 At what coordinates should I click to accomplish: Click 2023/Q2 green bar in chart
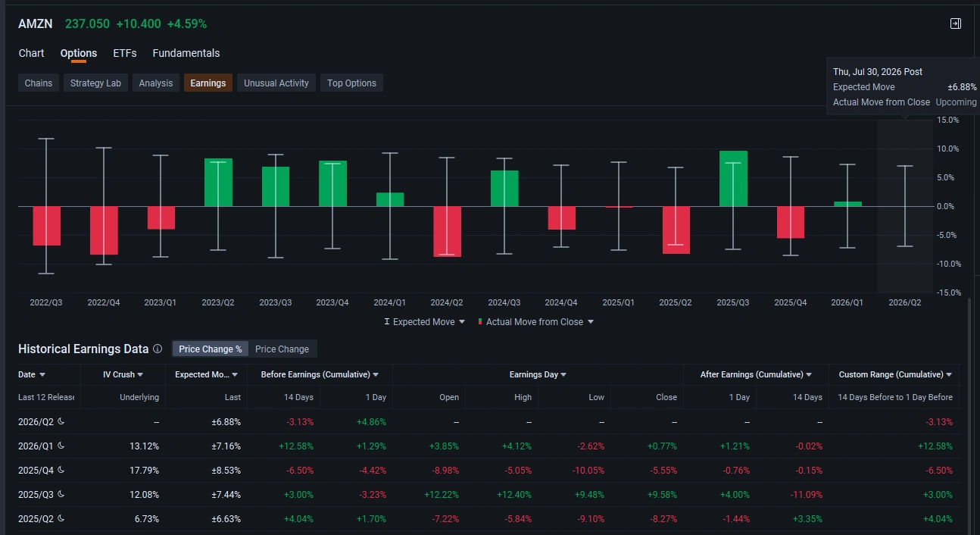click(218, 183)
